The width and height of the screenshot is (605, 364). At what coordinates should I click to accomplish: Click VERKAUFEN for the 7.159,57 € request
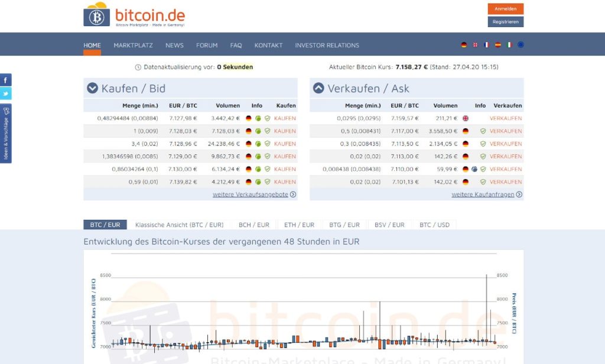pyautogui.click(x=506, y=119)
